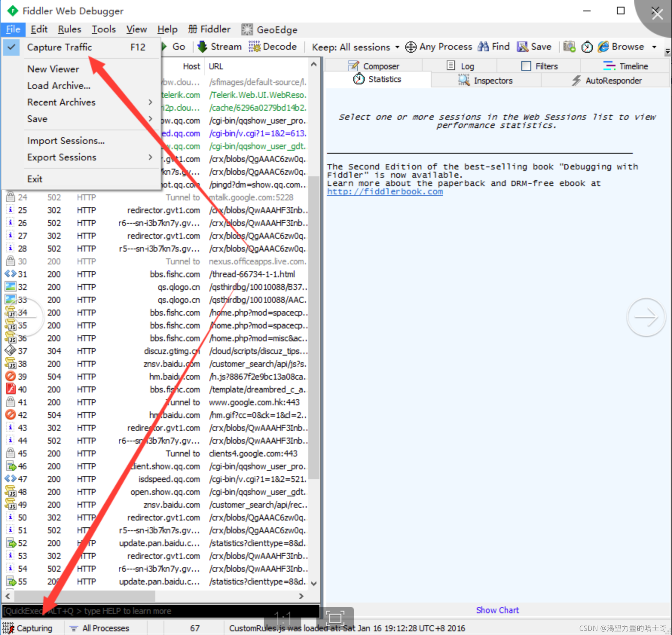Toggle the Decode button
The height and width of the screenshot is (635, 672).
pos(273,47)
